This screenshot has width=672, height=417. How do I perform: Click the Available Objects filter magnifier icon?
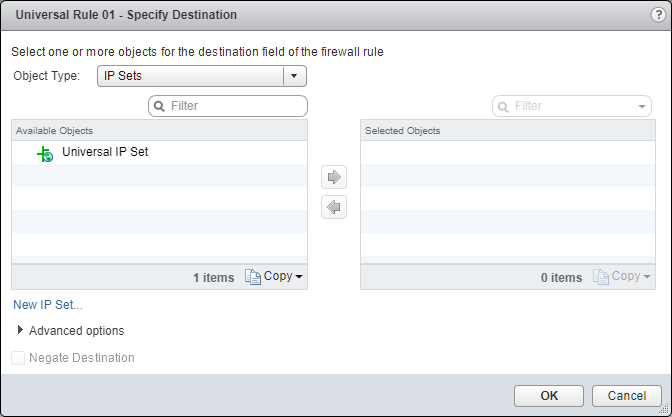[160, 106]
